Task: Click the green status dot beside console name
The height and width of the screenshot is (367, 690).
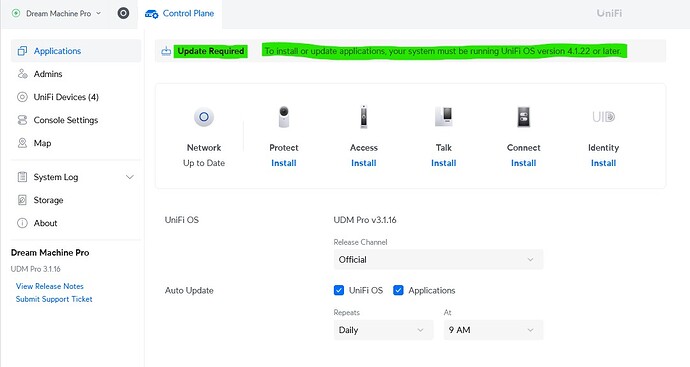Action: pos(16,13)
